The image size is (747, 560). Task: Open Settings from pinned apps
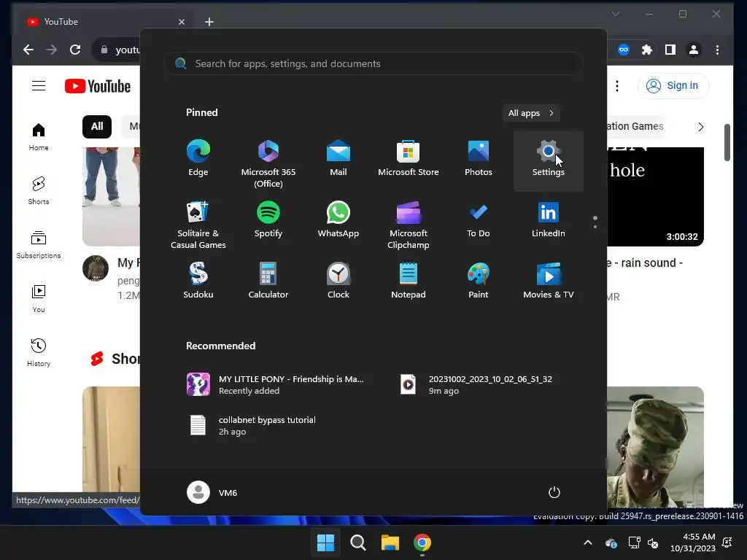549,160
